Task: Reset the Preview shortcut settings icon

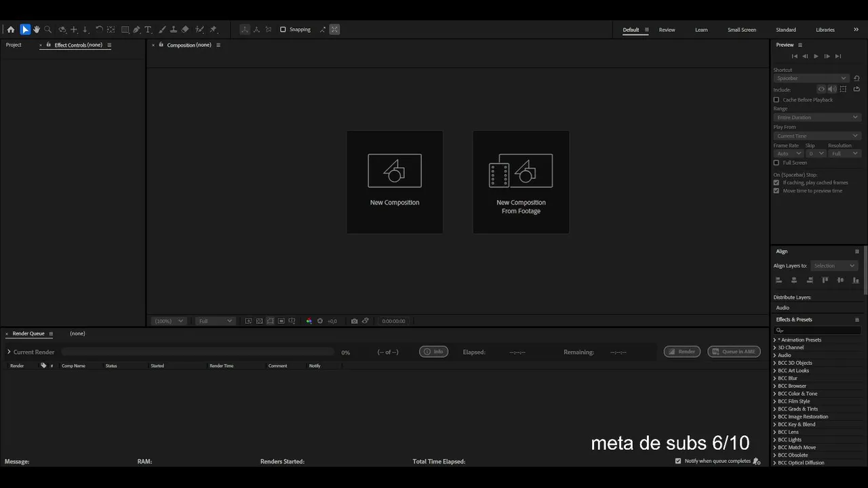Action: (x=856, y=78)
